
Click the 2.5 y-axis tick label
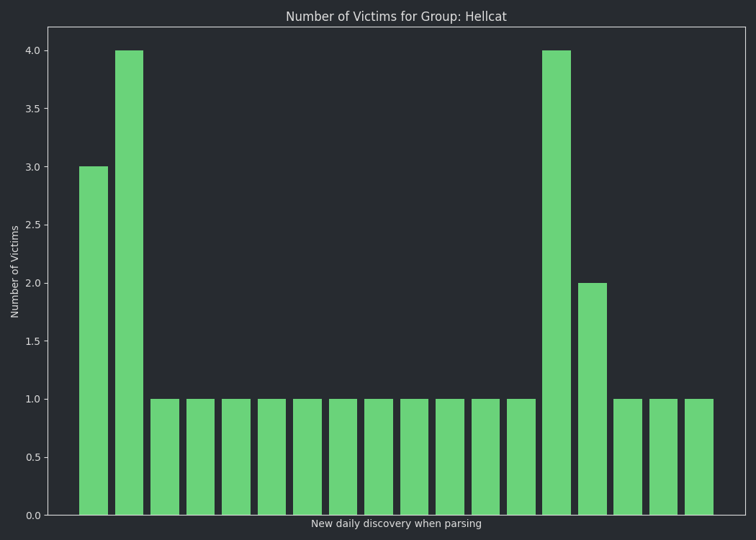point(33,225)
